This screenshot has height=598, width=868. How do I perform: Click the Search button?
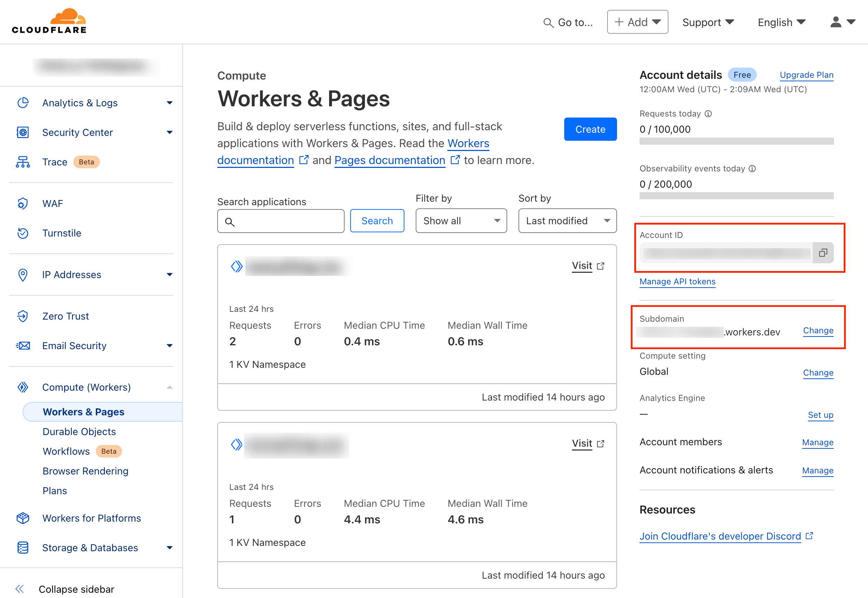(377, 221)
